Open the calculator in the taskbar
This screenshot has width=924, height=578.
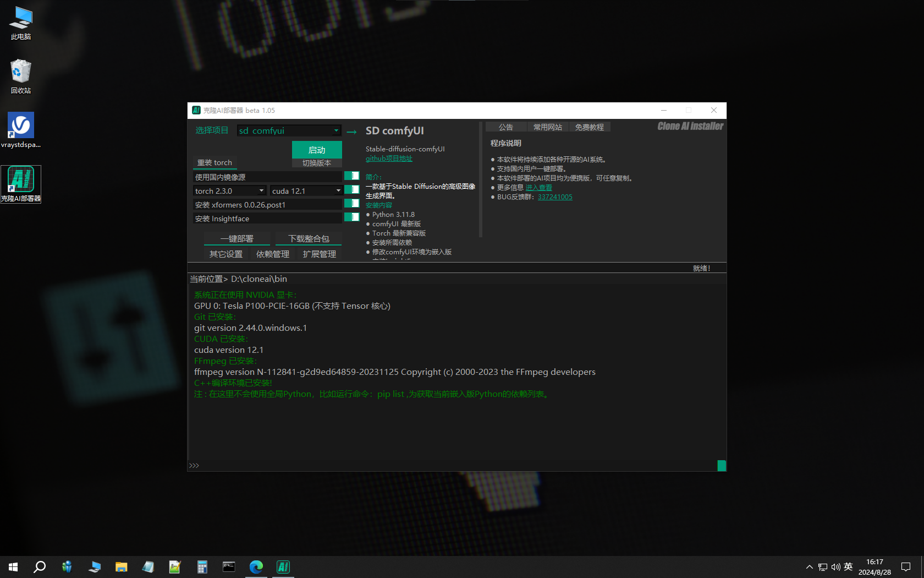coord(202,567)
